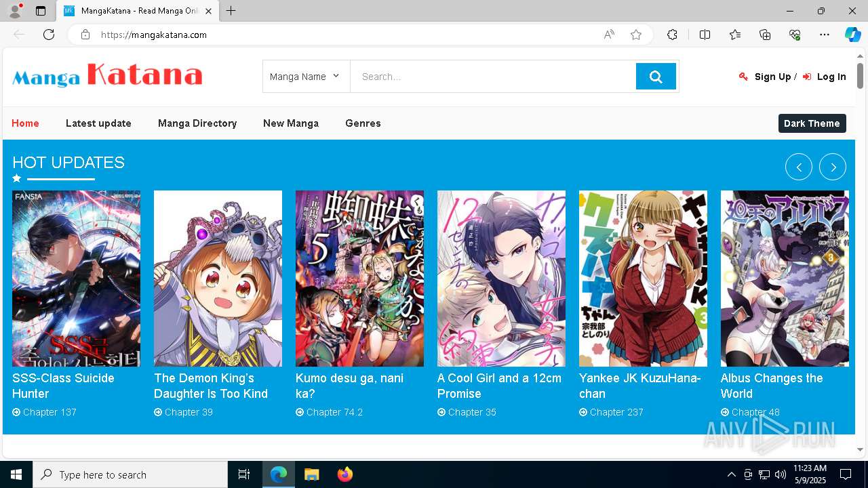Toggle the Dark Theme button

812,123
